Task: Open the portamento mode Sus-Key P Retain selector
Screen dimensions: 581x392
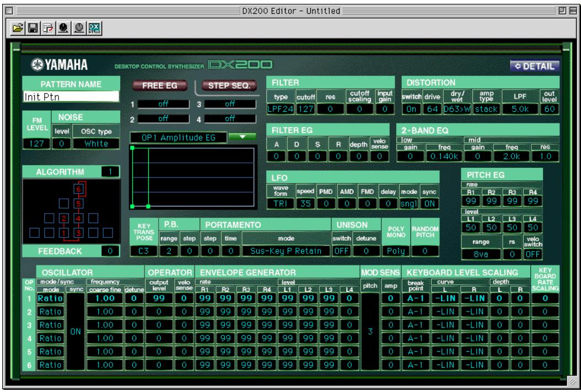Action: tap(286, 251)
